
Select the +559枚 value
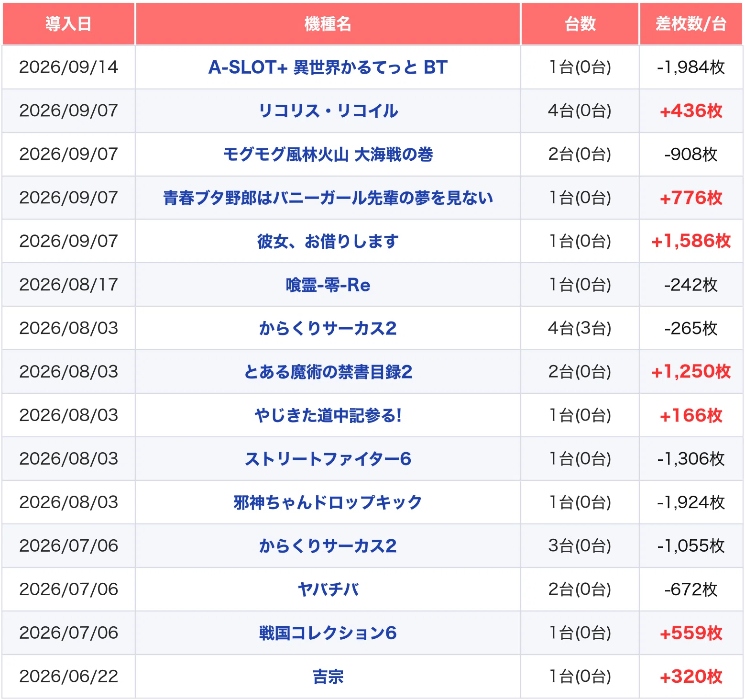[x=691, y=633]
